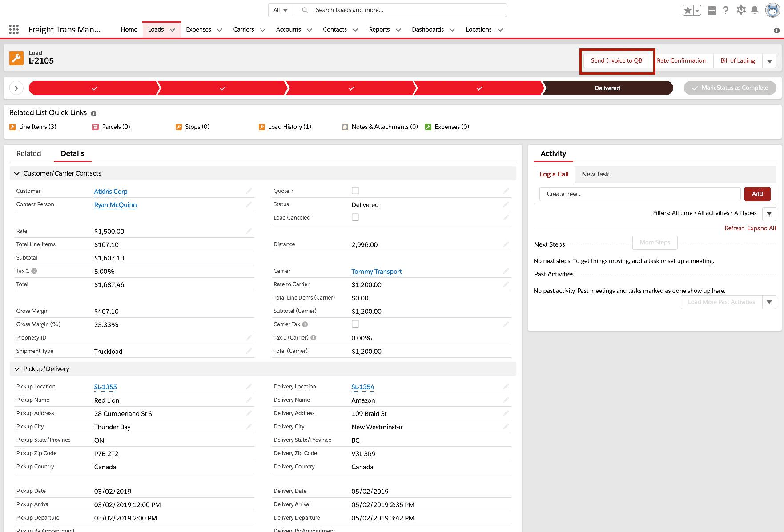Image resolution: width=784 pixels, height=532 pixels.
Task: Toggle the Load Canceled checkbox
Action: coord(355,217)
